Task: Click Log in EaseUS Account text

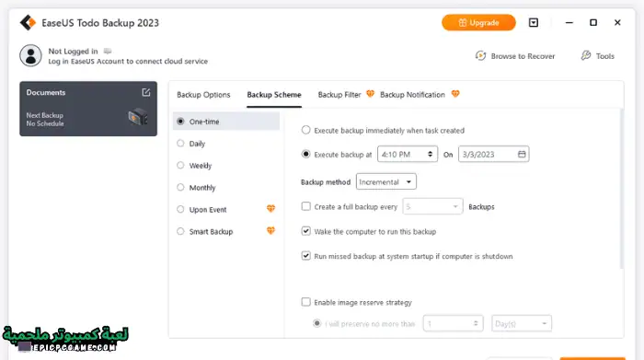Action: 128,62
